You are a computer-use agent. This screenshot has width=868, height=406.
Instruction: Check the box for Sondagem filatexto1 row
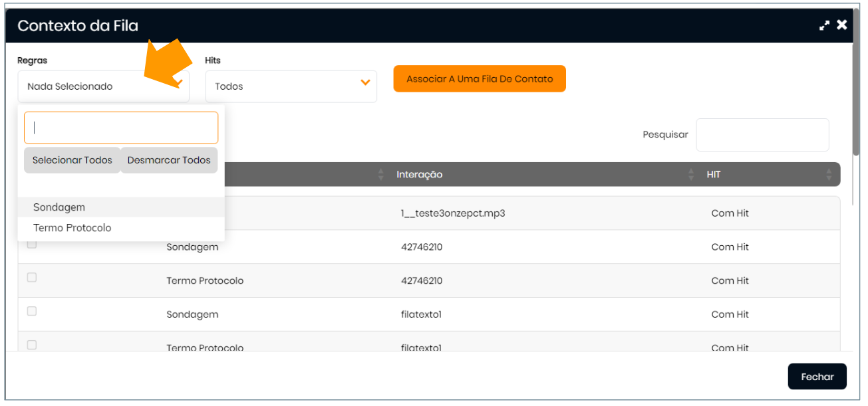(x=32, y=311)
